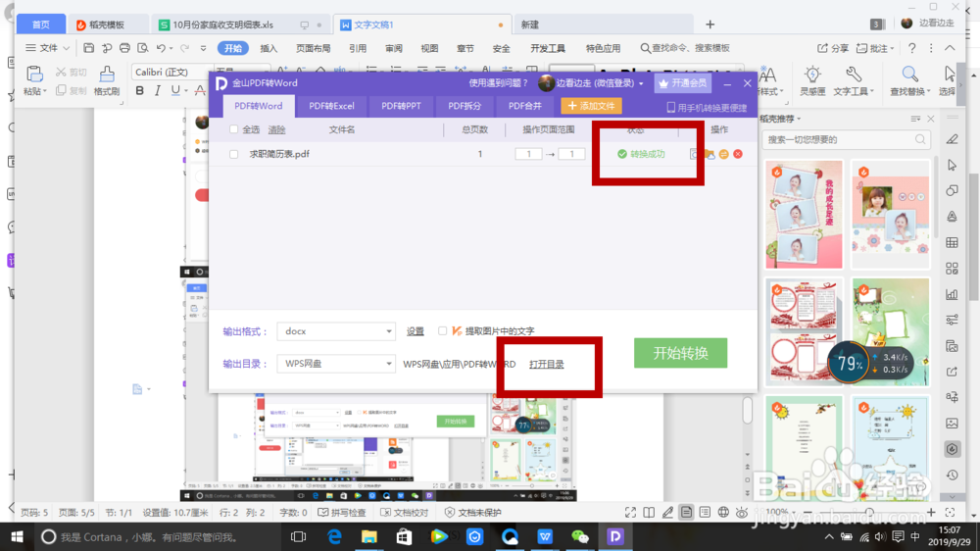Expand 稻壳推荐 panel title dropdown

[799, 119]
